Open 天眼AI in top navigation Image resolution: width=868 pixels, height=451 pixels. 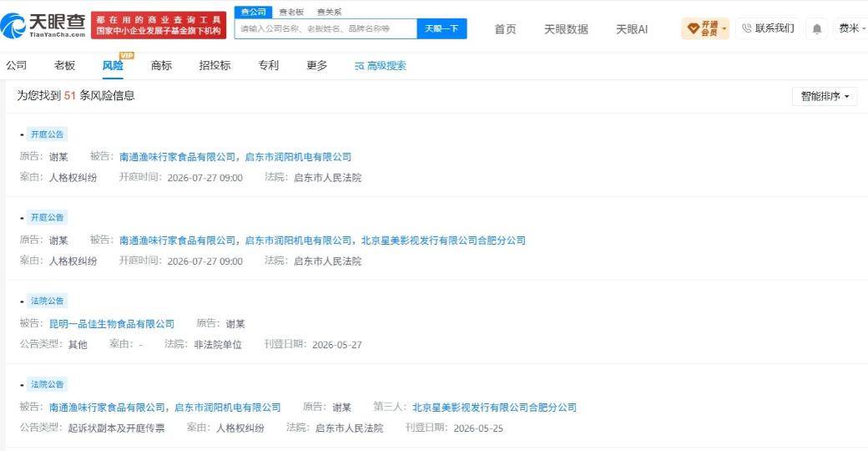[x=632, y=28]
